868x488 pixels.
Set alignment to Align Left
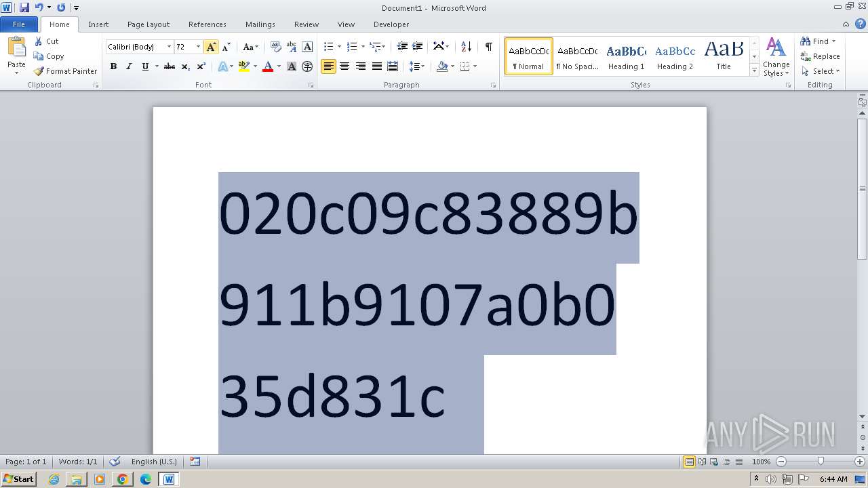pos(328,66)
